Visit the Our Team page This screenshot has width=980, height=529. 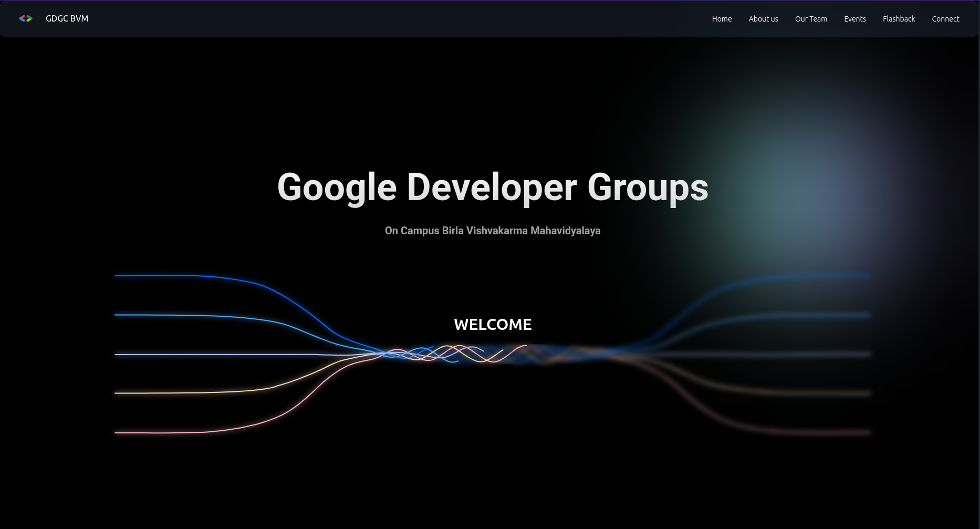coord(811,18)
